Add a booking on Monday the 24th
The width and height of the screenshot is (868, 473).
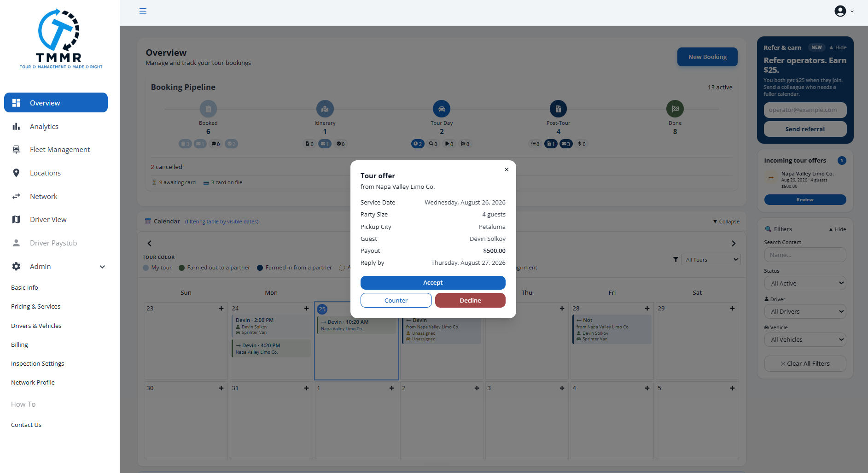tap(307, 309)
